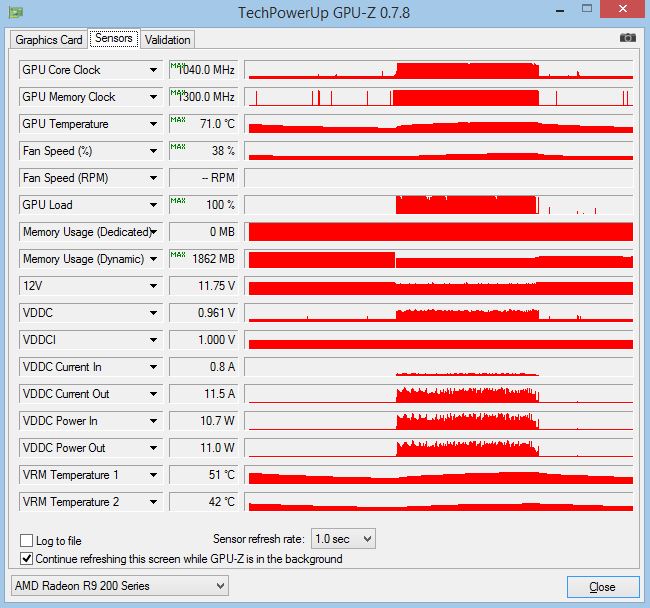Click the Close button
This screenshot has width=650, height=608.
[603, 587]
